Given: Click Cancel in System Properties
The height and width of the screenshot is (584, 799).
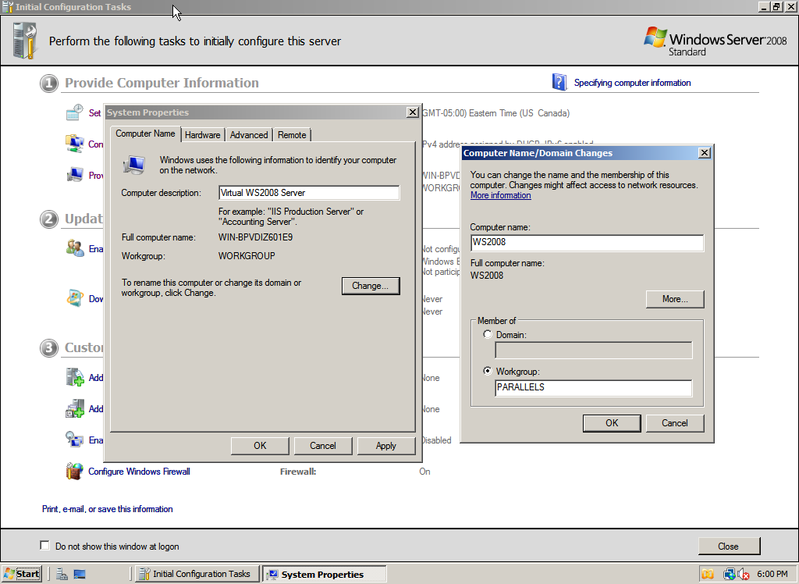Looking at the screenshot, I should (x=323, y=445).
